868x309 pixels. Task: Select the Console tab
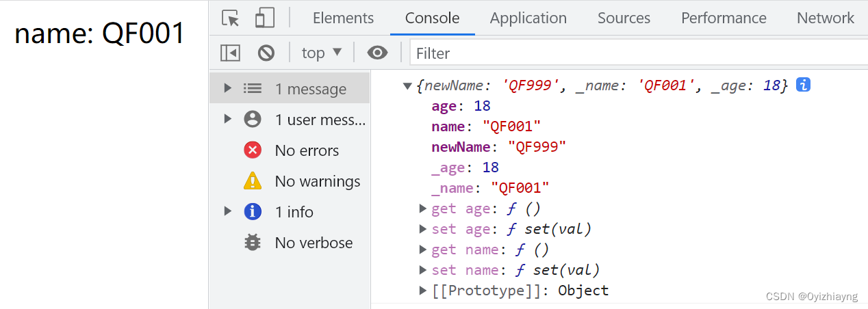pos(432,18)
